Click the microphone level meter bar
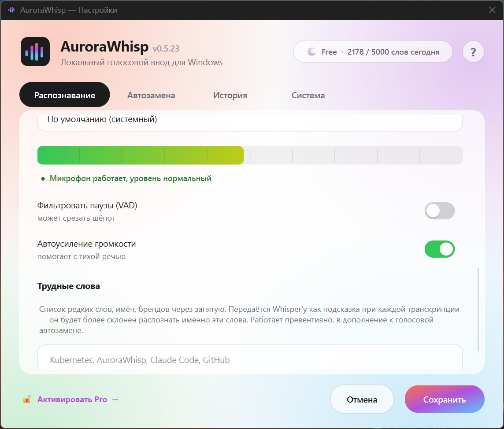The image size is (504, 429). click(x=250, y=155)
